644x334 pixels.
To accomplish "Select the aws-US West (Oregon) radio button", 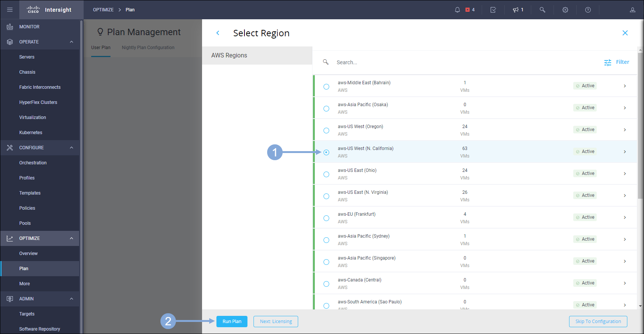I will click(x=327, y=130).
